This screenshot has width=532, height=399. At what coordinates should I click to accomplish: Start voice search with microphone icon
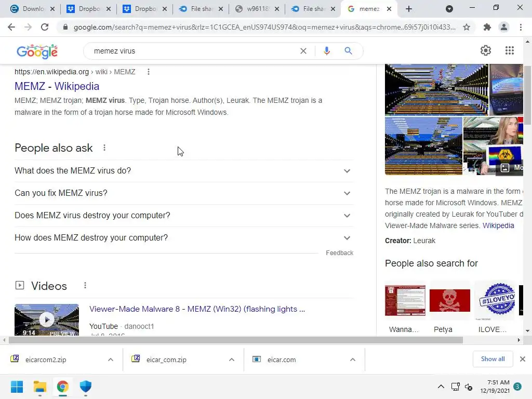(326, 51)
